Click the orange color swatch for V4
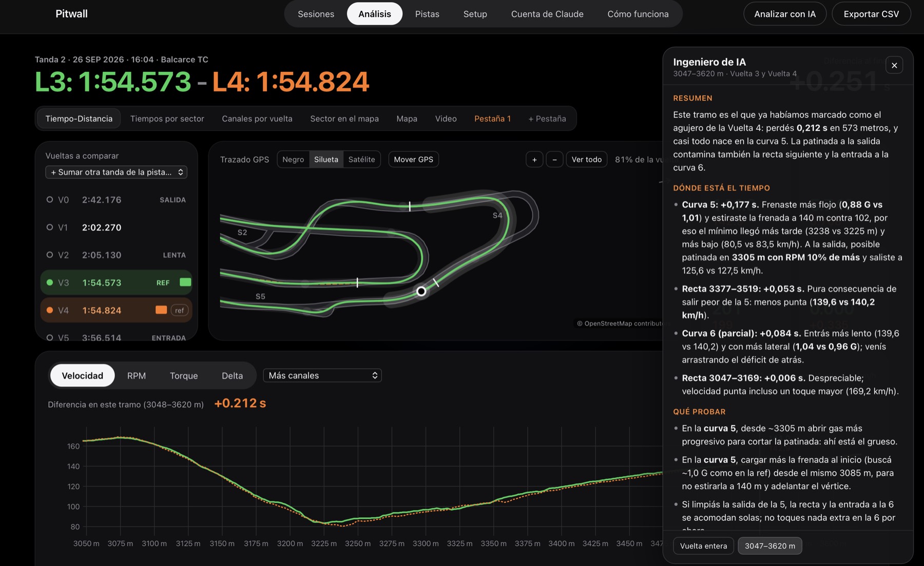The image size is (924, 566). click(x=161, y=310)
